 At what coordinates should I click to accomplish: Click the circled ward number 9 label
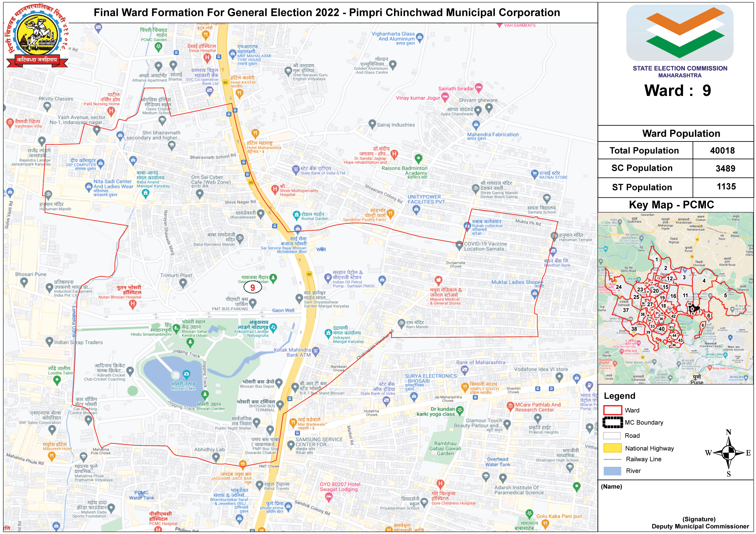[252, 288]
